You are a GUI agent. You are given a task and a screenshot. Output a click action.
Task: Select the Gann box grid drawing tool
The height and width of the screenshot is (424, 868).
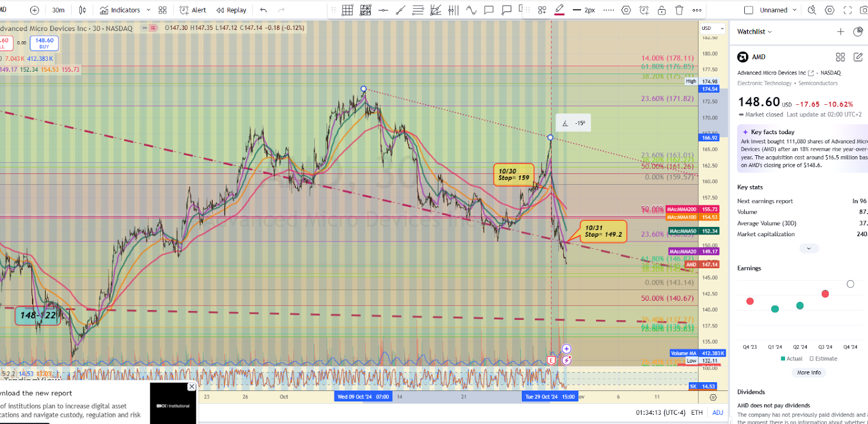click(x=348, y=10)
